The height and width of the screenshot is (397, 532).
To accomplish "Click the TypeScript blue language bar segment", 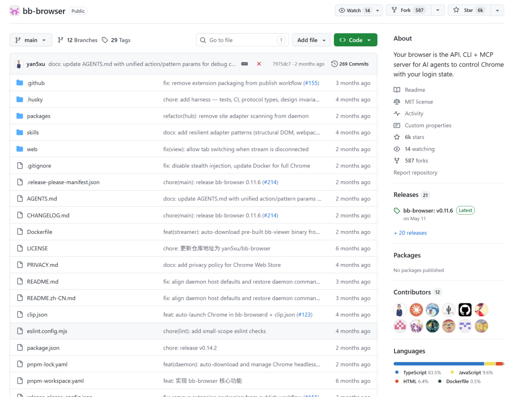I will 439,364.
